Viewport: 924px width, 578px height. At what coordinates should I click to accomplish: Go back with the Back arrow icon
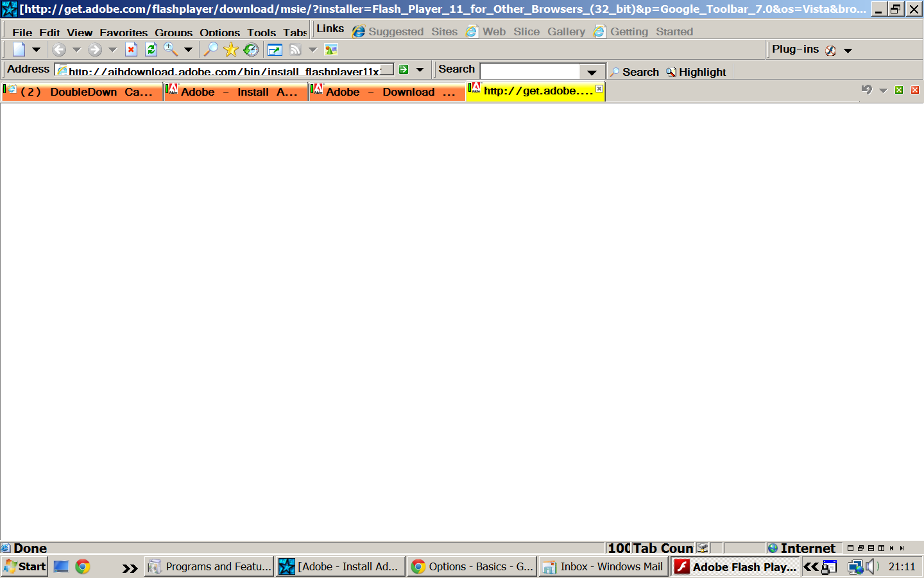tap(59, 49)
